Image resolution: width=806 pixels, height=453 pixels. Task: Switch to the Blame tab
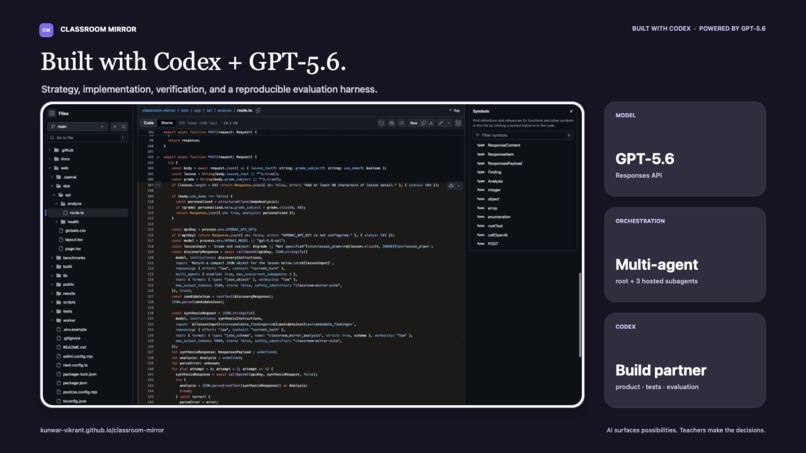(x=167, y=123)
